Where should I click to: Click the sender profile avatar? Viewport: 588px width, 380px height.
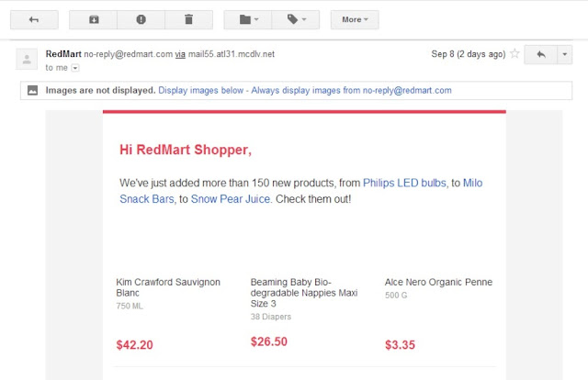[x=28, y=60]
